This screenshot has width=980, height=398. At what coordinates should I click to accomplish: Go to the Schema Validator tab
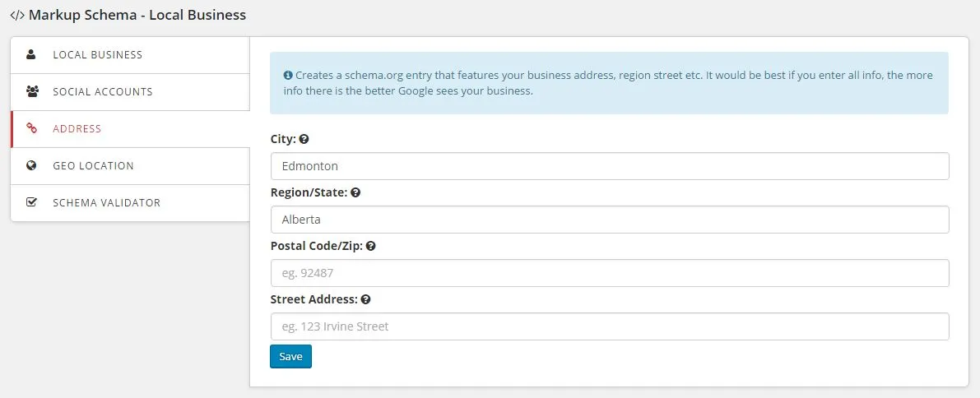point(130,202)
